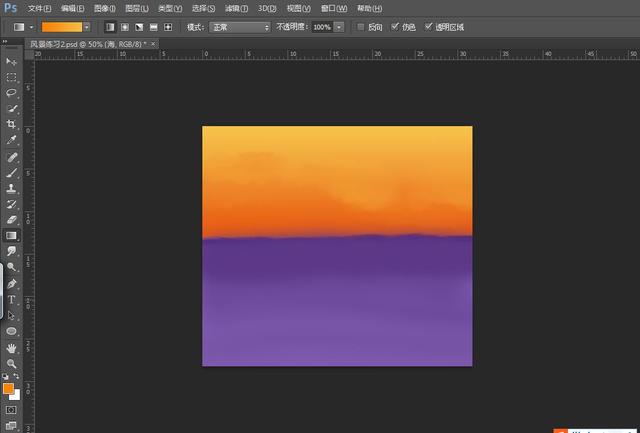Choose the linear gradient style button
The width and height of the screenshot is (640, 433).
click(110, 26)
